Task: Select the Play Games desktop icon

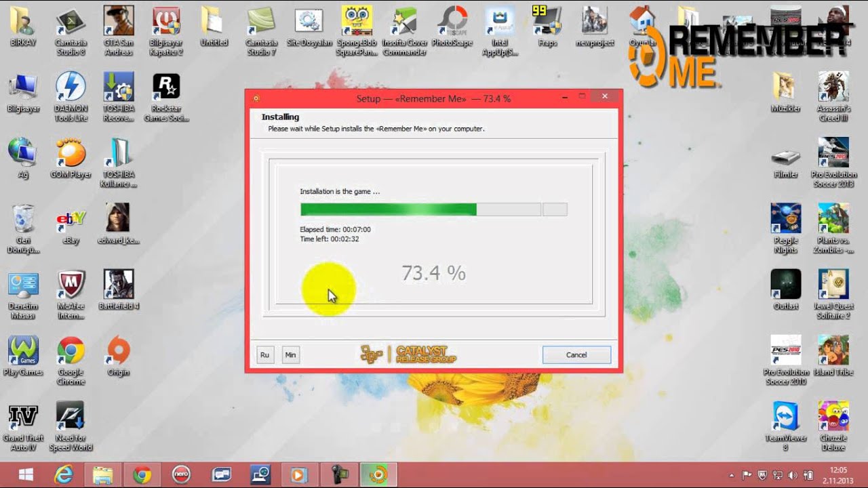Action: click(23, 356)
